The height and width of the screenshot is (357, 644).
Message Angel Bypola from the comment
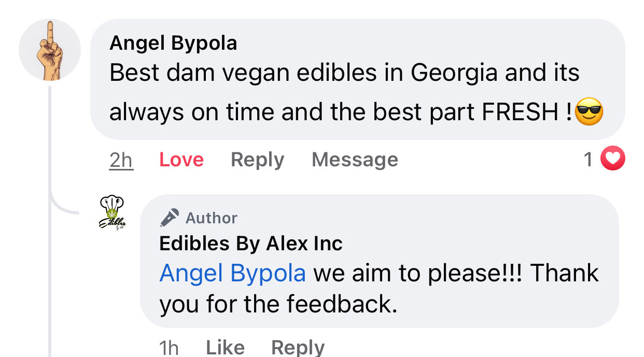pyautogui.click(x=355, y=160)
